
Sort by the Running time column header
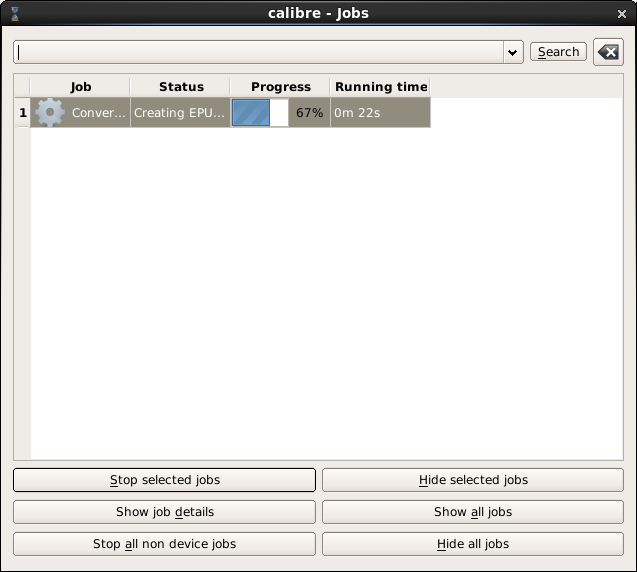point(381,87)
